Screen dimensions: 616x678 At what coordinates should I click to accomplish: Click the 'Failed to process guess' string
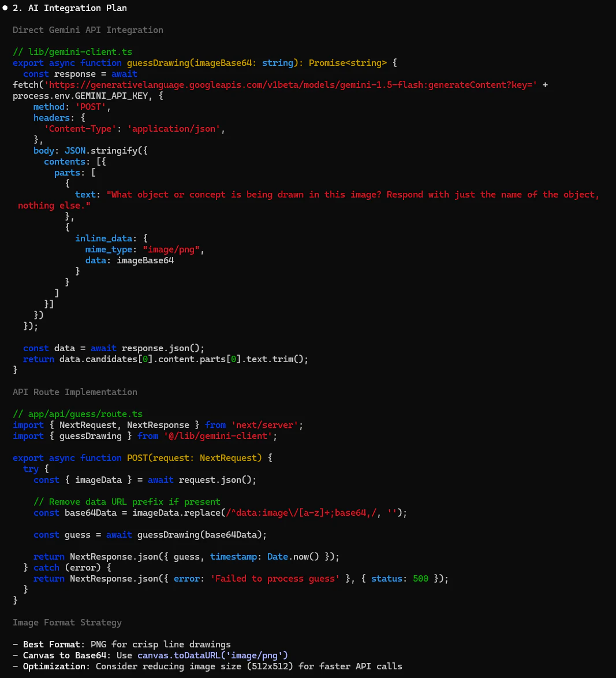coord(275,579)
